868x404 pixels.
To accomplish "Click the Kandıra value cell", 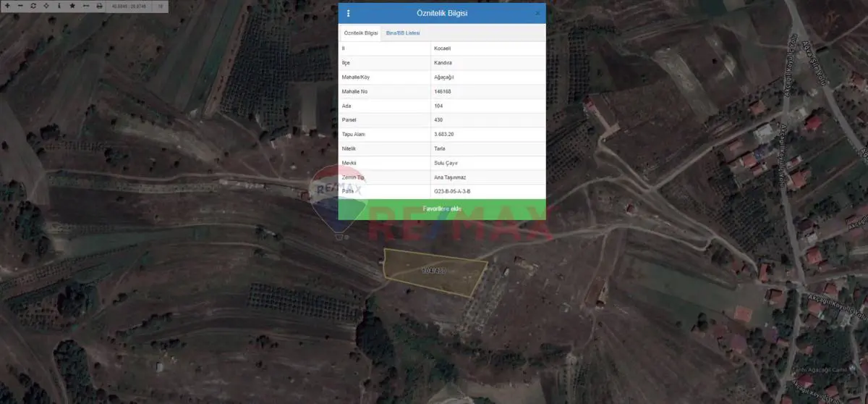I will (x=488, y=63).
